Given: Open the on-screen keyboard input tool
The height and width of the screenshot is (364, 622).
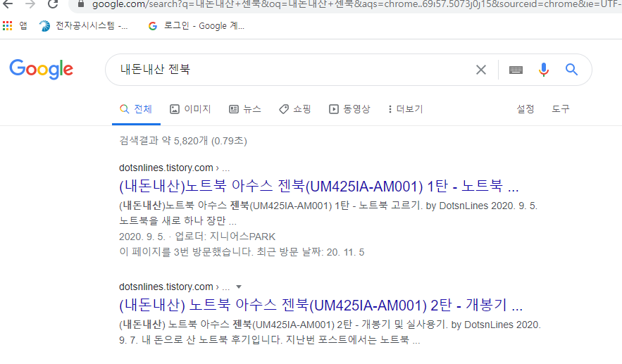Looking at the screenshot, I should point(516,70).
